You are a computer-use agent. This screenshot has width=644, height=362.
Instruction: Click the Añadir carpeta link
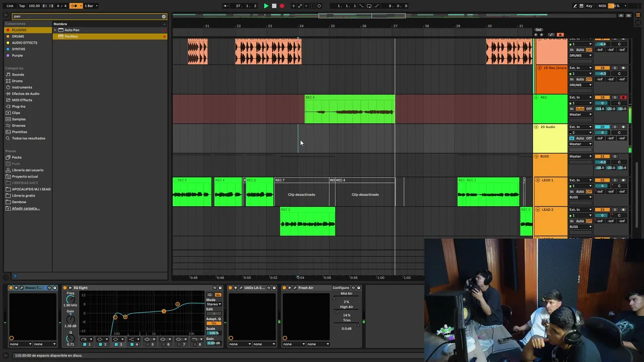26,208
